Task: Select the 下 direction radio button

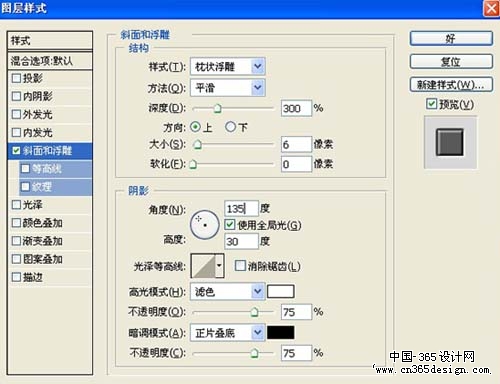Action: 230,127
